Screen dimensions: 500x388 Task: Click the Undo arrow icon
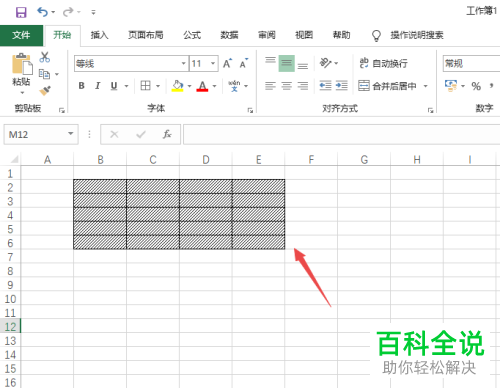click(43, 12)
